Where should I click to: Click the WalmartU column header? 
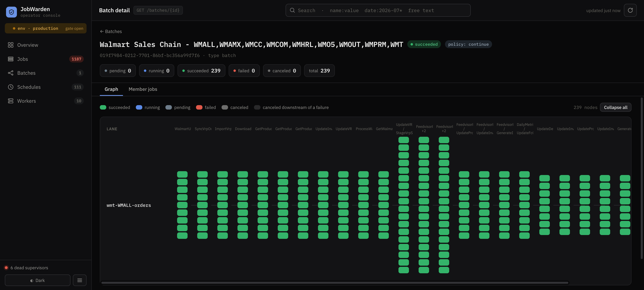point(183,129)
